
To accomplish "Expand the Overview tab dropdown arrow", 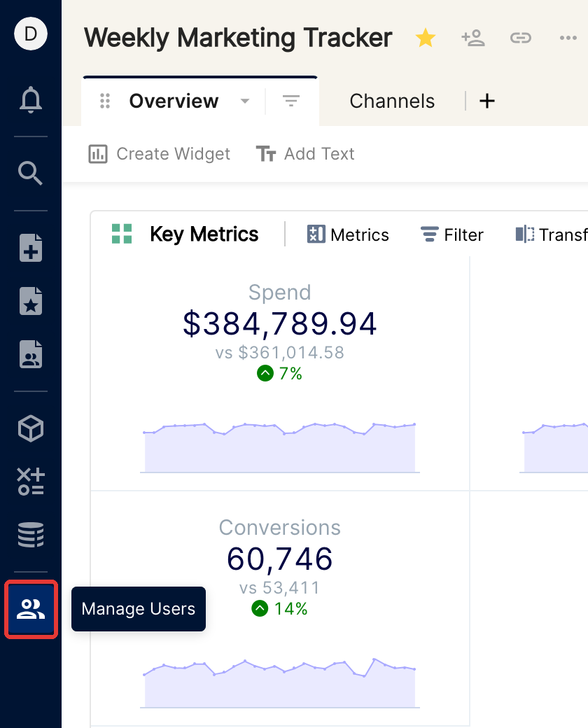I will (x=245, y=101).
